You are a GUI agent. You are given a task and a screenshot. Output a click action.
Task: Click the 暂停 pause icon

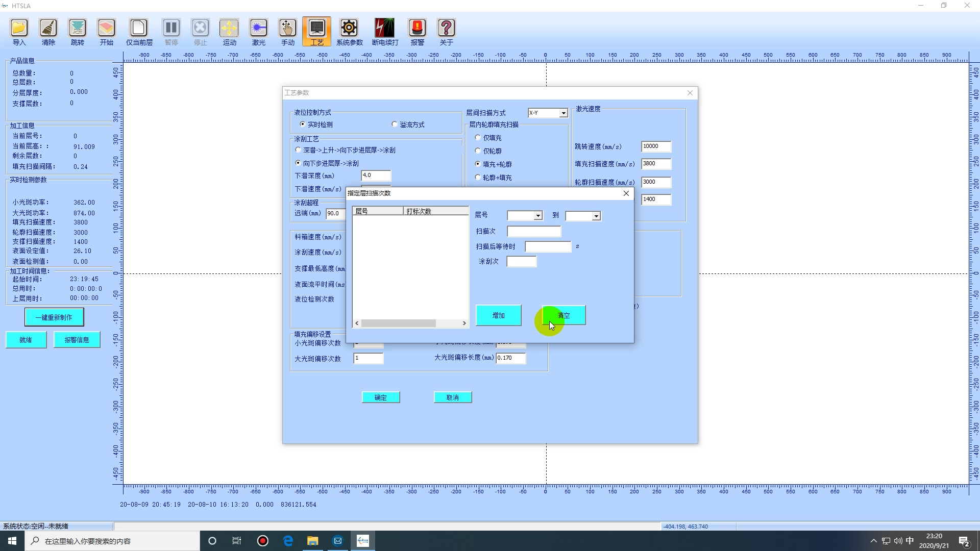click(171, 32)
